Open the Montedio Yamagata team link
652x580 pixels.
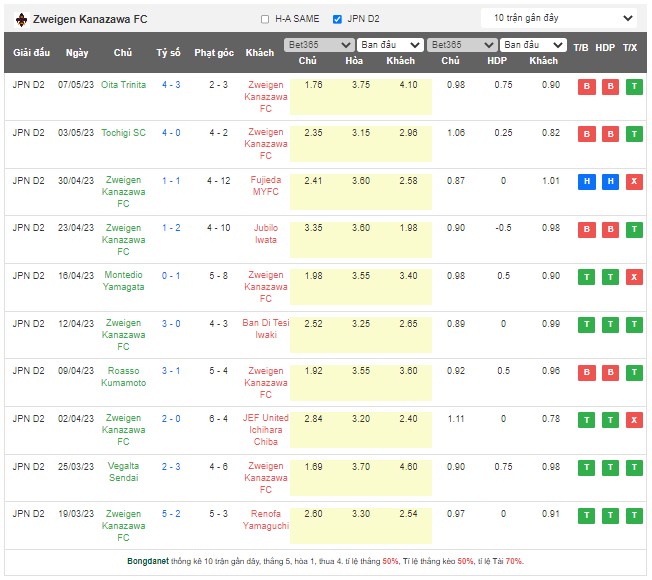point(123,281)
